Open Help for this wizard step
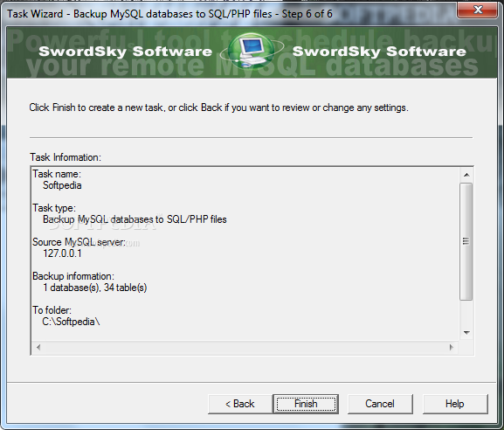The height and width of the screenshot is (430, 504). [455, 404]
